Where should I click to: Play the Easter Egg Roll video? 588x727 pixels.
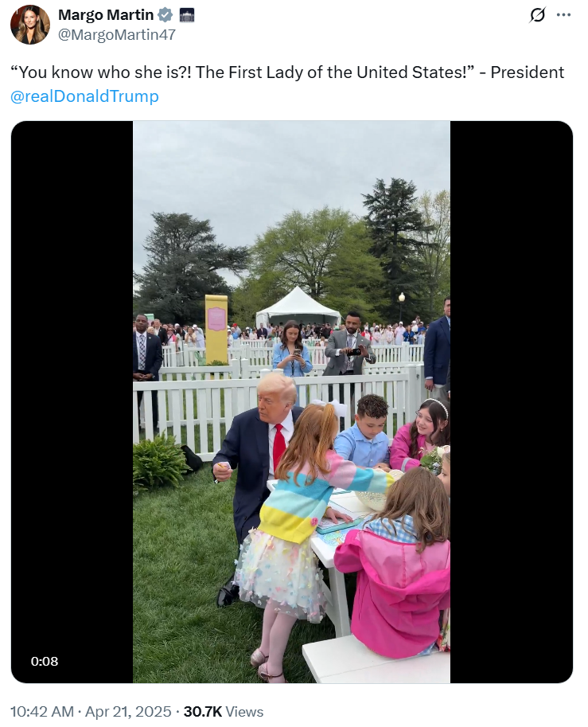[291, 401]
